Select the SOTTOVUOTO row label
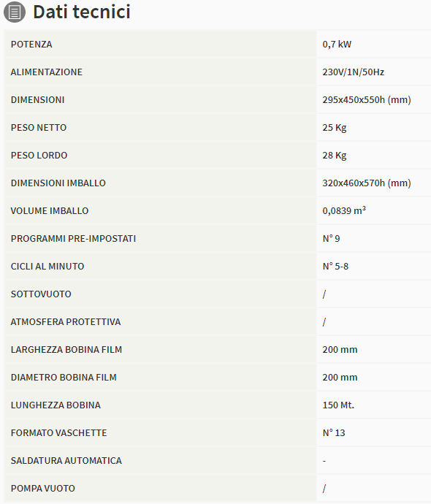The image size is (431, 504). click(x=41, y=294)
